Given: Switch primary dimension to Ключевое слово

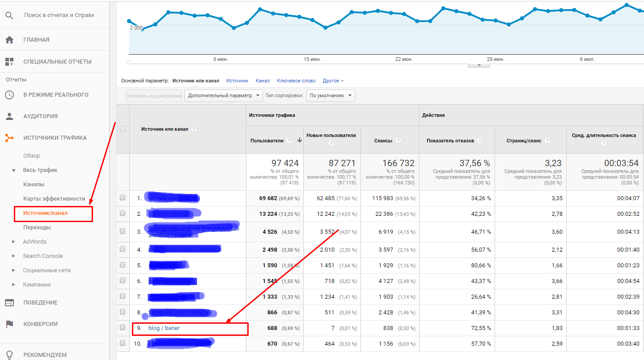Looking at the screenshot, I should pyautogui.click(x=296, y=81).
